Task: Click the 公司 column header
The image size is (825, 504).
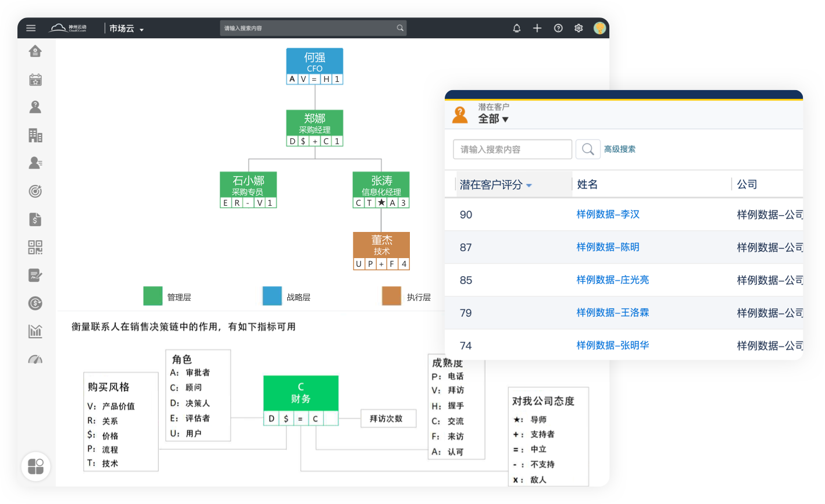Action: pyautogui.click(x=747, y=184)
